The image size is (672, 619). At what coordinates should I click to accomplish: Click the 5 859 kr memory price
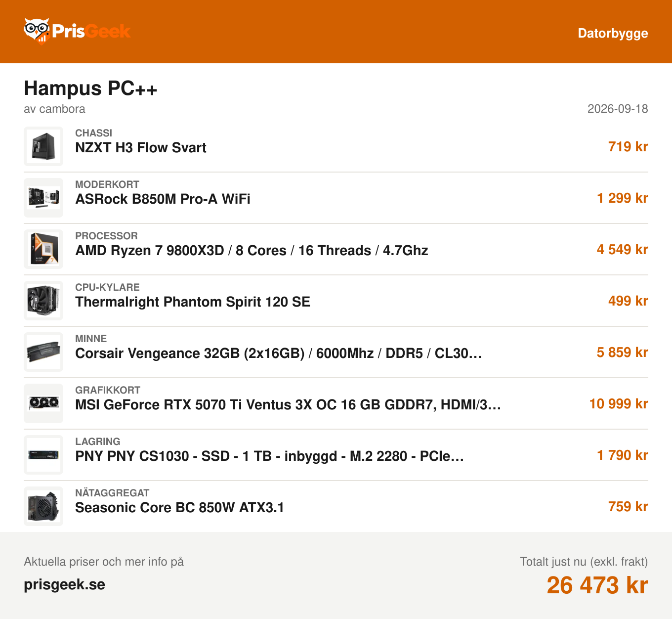tap(623, 353)
